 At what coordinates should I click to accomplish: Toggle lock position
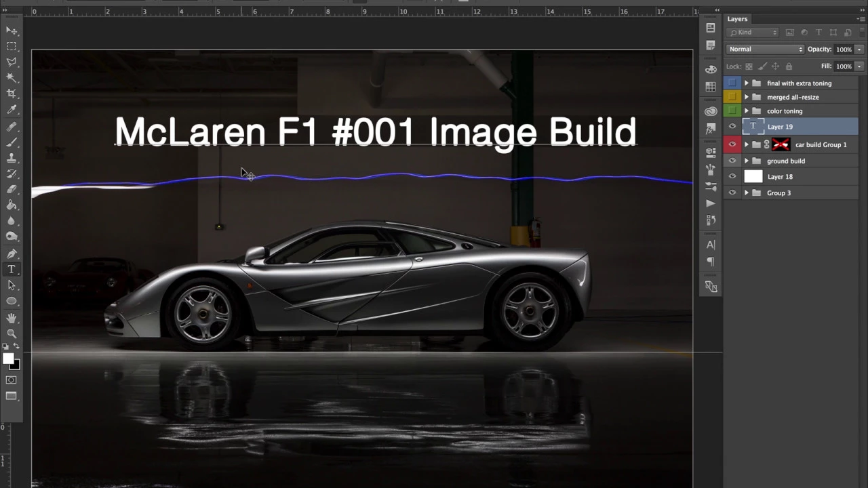click(x=775, y=66)
